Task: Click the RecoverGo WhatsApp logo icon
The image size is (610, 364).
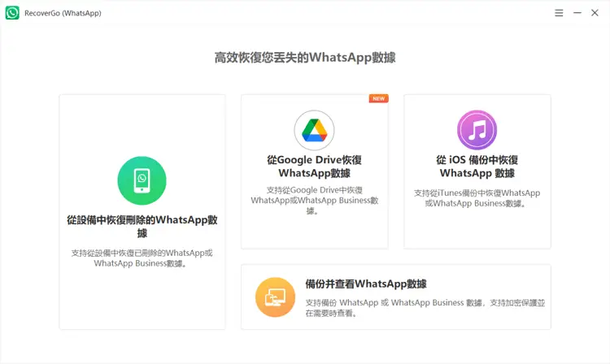Action: [12, 13]
